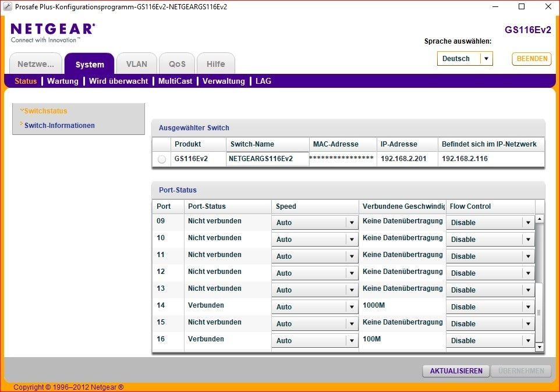Expand Flow Control dropdown for port 12
Screen dimensions: 560x392
tap(527, 273)
